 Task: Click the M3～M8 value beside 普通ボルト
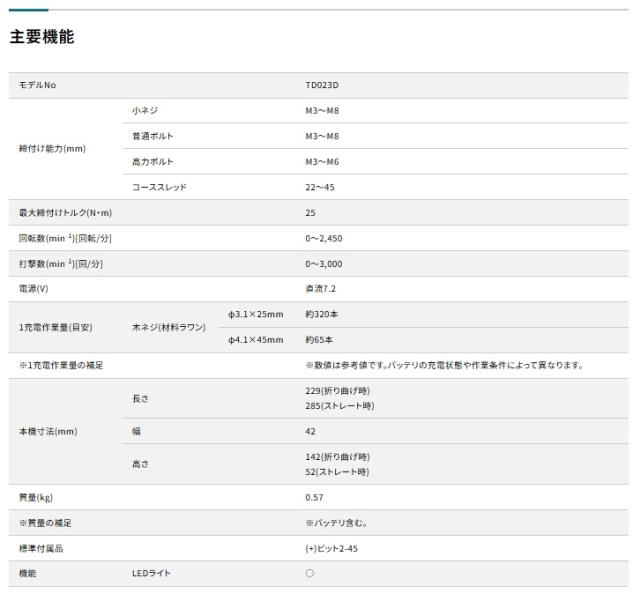pyautogui.click(x=322, y=136)
